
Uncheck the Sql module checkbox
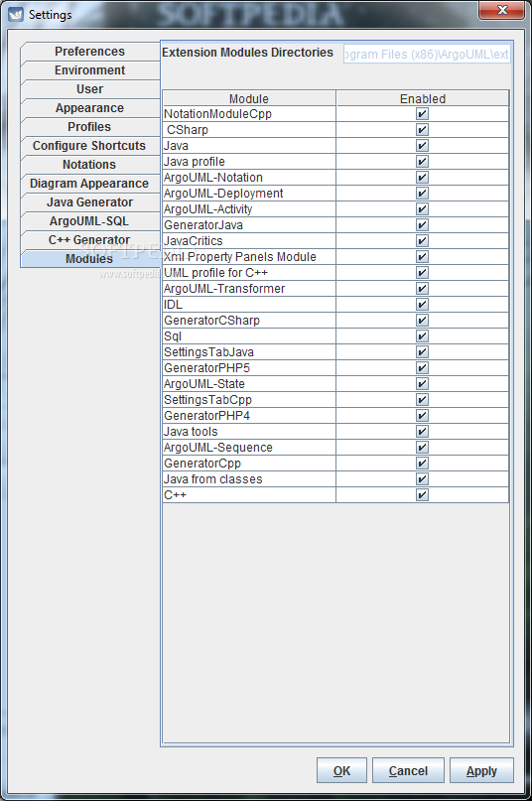tap(422, 336)
